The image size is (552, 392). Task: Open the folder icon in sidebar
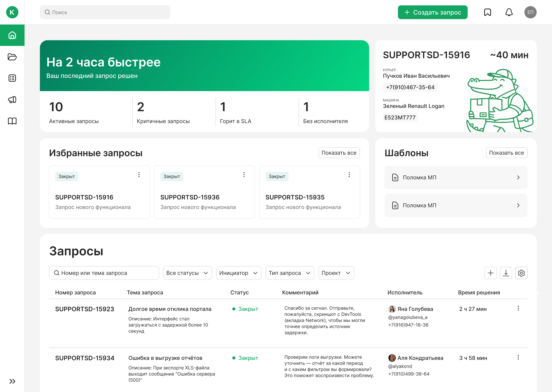click(12, 57)
